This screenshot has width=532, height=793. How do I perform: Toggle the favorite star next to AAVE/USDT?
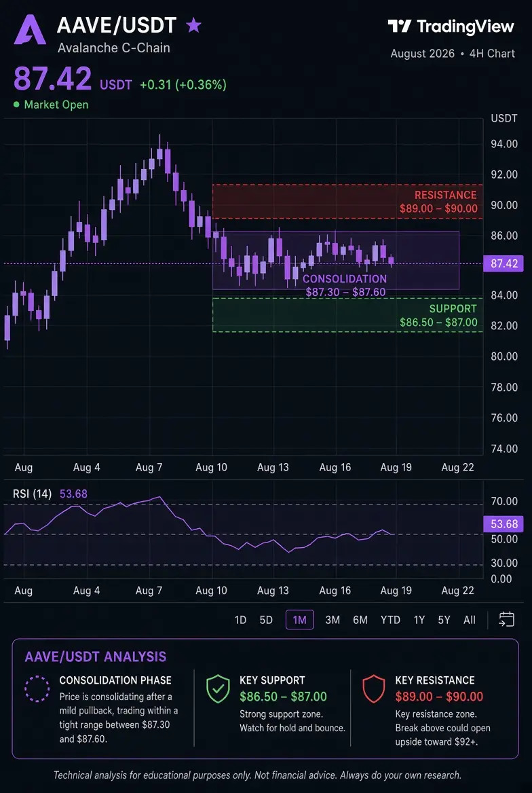pos(193,24)
